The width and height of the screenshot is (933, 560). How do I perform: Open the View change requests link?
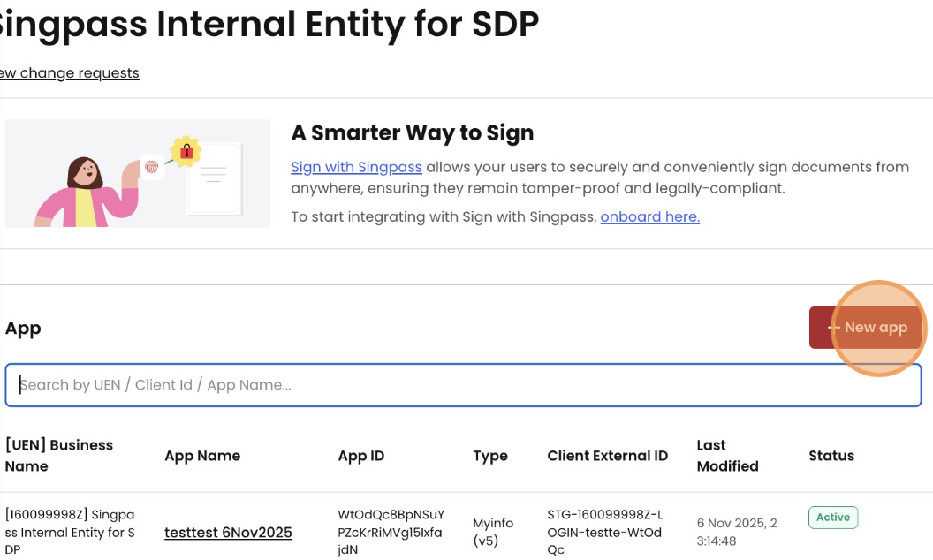coord(69,72)
